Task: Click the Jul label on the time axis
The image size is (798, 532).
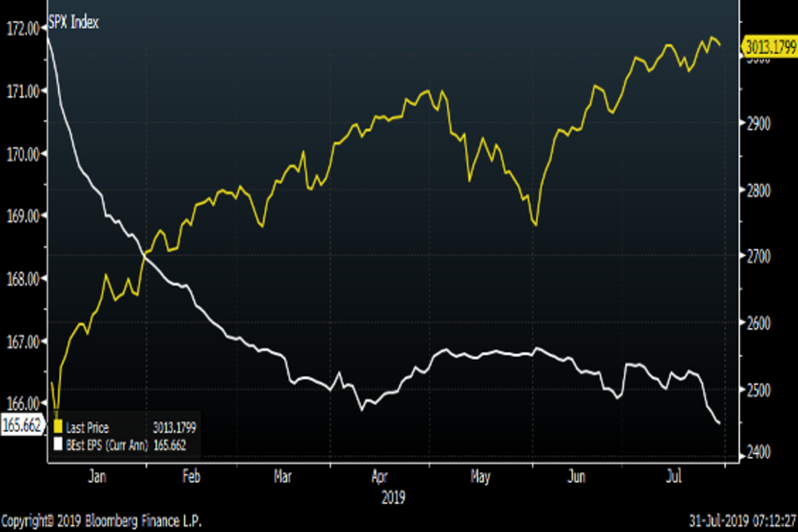Action: pos(674,476)
